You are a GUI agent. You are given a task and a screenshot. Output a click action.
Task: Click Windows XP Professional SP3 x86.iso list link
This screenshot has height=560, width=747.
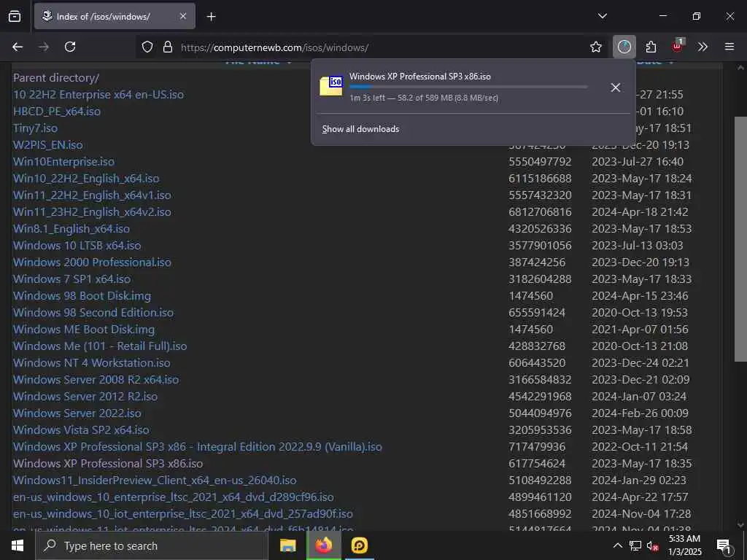click(108, 463)
